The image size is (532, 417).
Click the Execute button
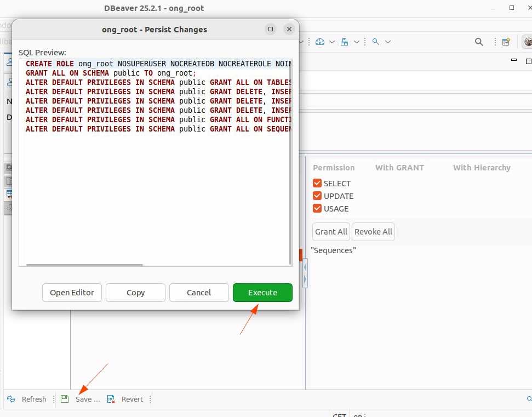[262, 293]
